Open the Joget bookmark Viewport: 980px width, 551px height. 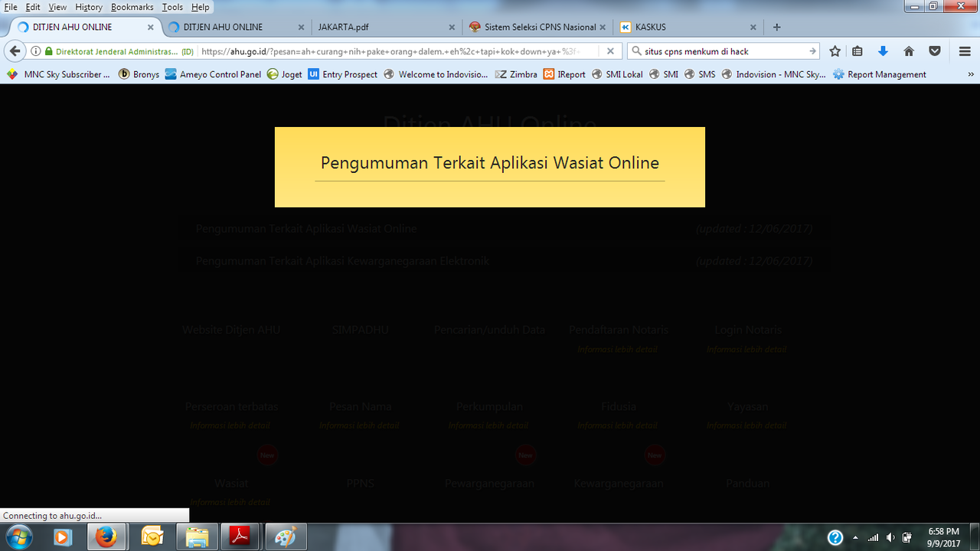285,74
